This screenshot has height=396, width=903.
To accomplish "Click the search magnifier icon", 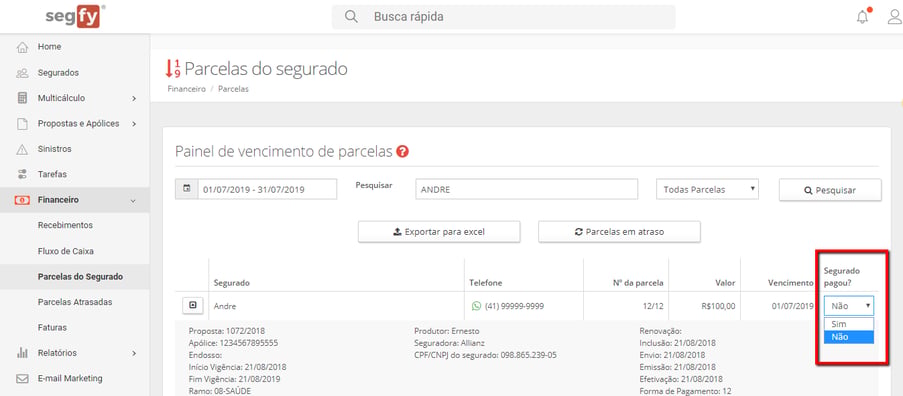I will 351,17.
